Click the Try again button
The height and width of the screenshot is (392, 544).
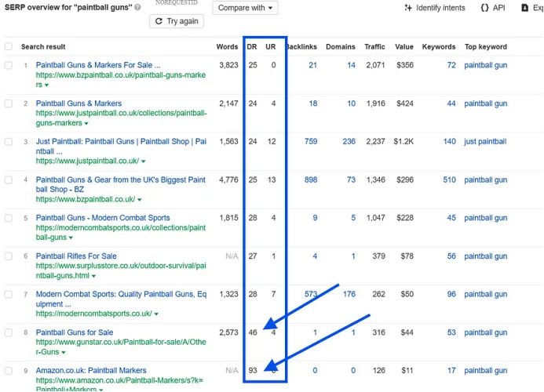click(x=177, y=21)
